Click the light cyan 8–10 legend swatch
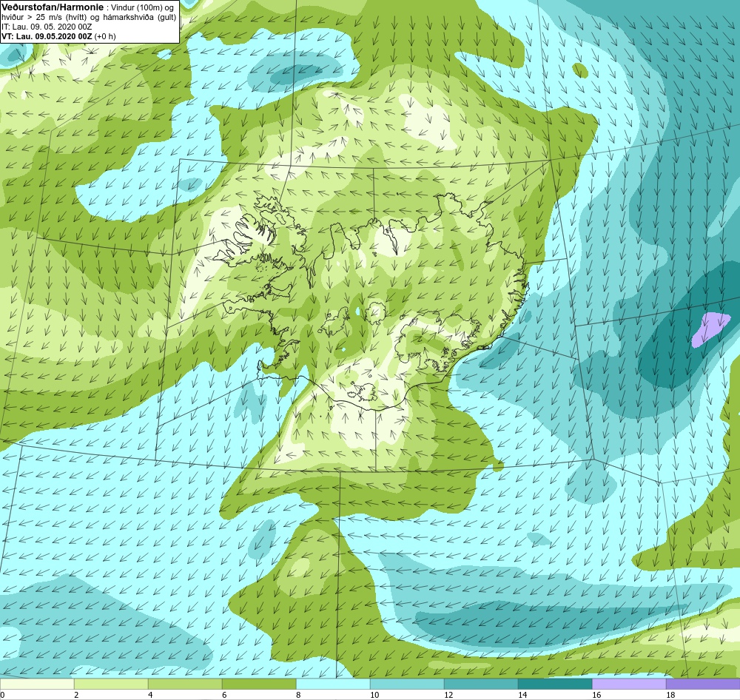 click(333, 684)
